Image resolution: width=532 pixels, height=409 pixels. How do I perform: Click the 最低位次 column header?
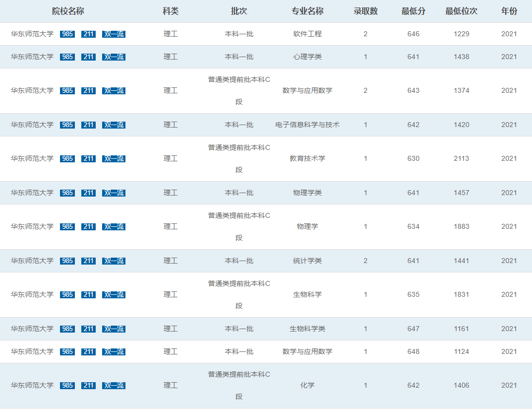click(462, 11)
